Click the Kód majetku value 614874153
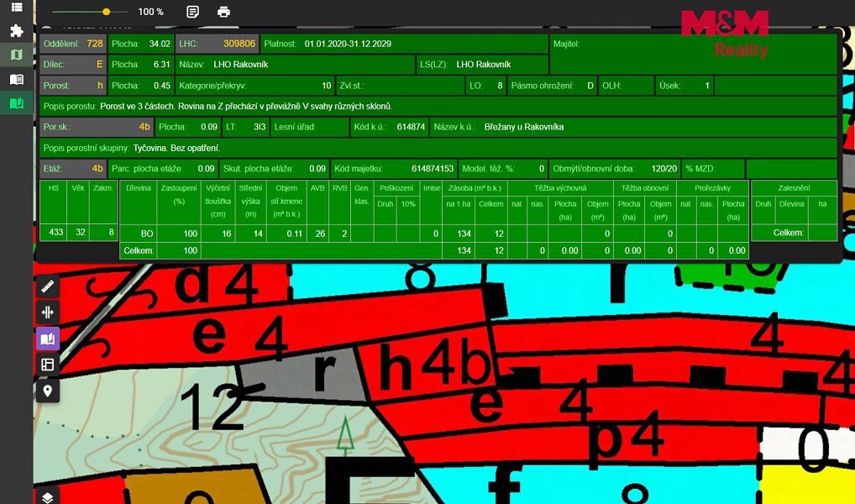The image size is (855, 504). 433,169
